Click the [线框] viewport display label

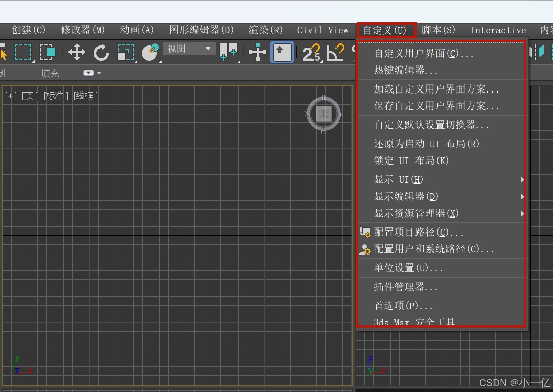click(85, 96)
